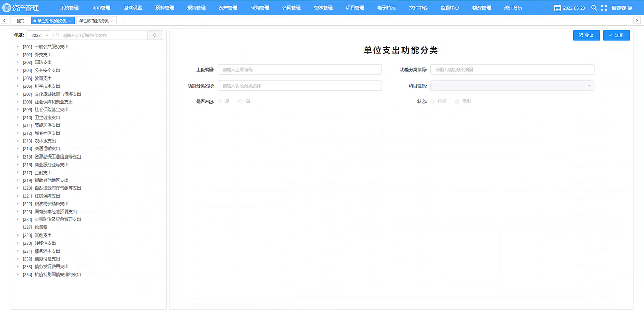Image resolution: width=644 pixels, height=314 pixels.
Task: Click the 导出 export button
Action: coord(586,35)
